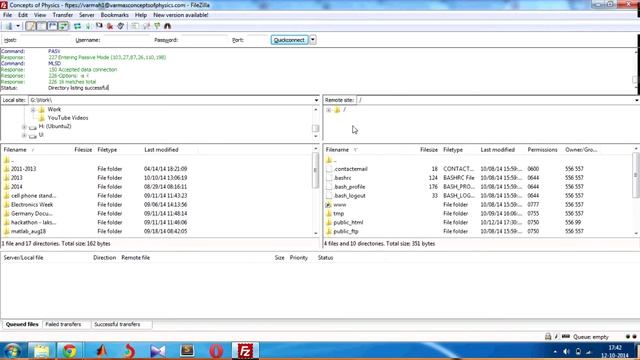Cancel the current operation
This screenshot has height=360, width=640.
pyautogui.click(x=99, y=26)
